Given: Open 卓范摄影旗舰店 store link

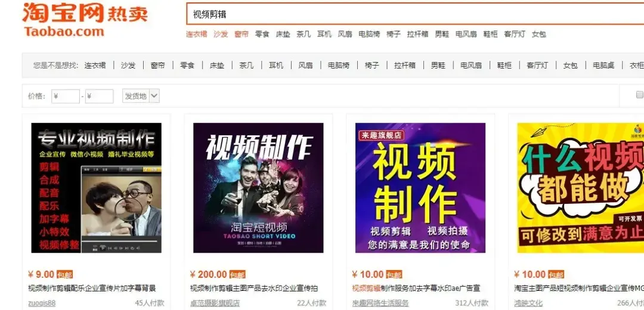Looking at the screenshot, I should (x=215, y=303).
